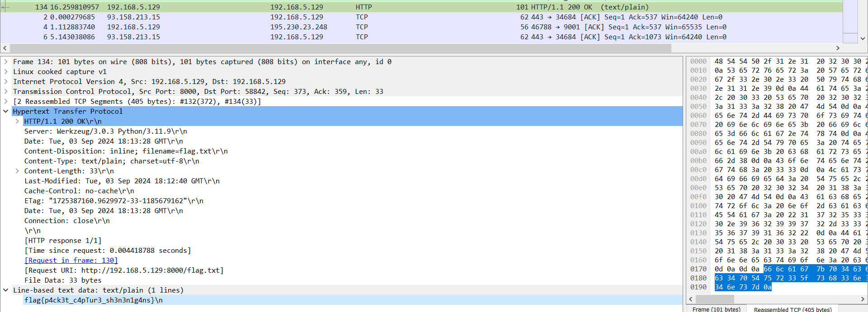Expand Internet Protocol Version 4 row
The width and height of the screenshot is (868, 312).
pos(6,82)
